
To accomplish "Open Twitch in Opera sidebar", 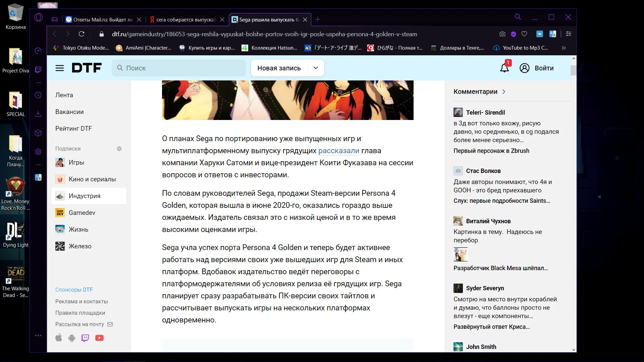I will [x=38, y=70].
